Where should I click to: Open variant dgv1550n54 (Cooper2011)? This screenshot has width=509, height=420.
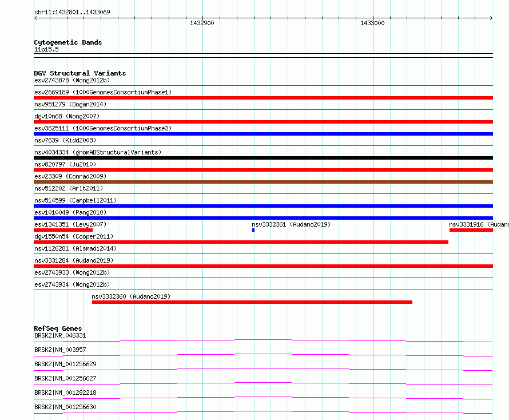pos(74,236)
